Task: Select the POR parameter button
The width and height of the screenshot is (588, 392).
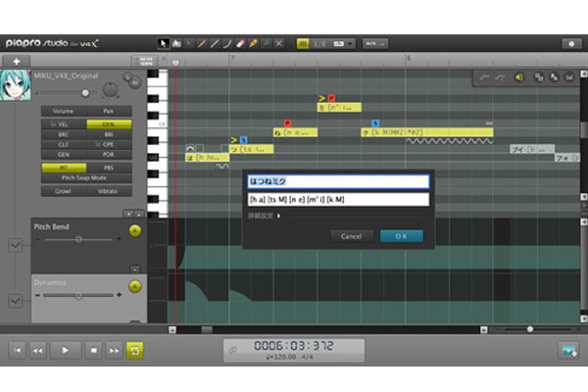Action: pyautogui.click(x=109, y=155)
